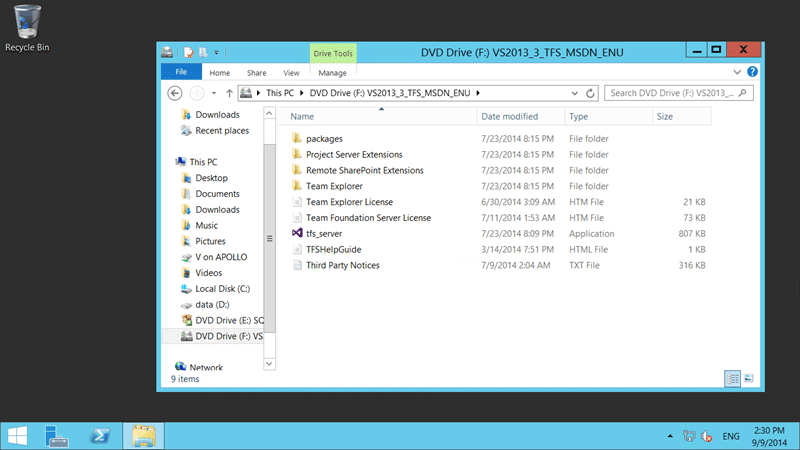Select the TFSHelpGuide HTML file
Screen dimensions: 800x450
(x=334, y=249)
